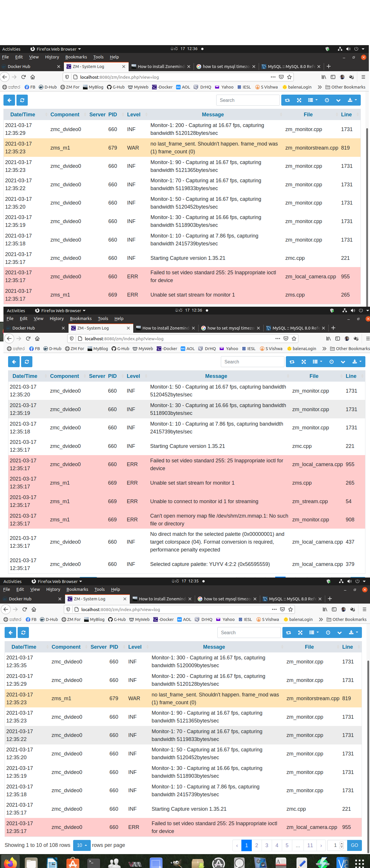Select 'Unable to connect to monitor id 1 for streaming'

204,501
